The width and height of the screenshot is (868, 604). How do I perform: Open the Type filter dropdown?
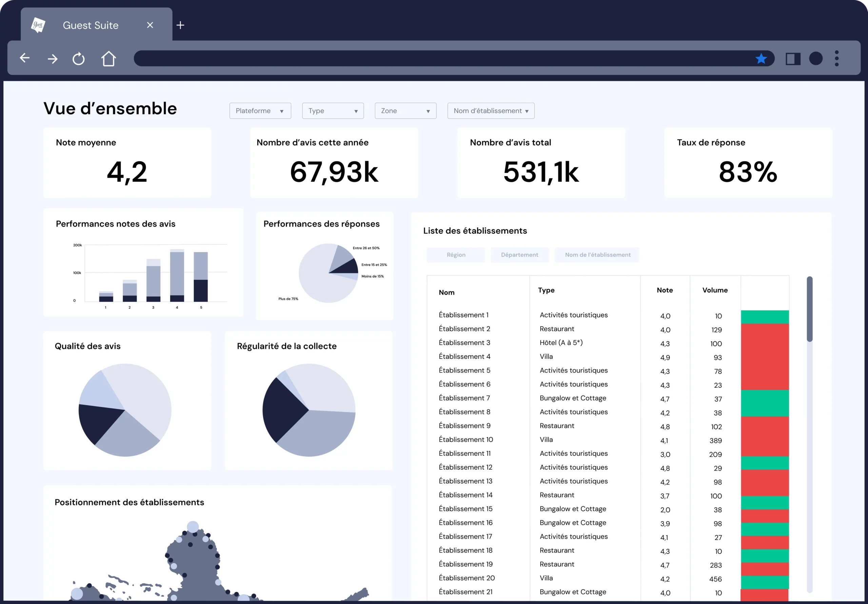click(333, 111)
